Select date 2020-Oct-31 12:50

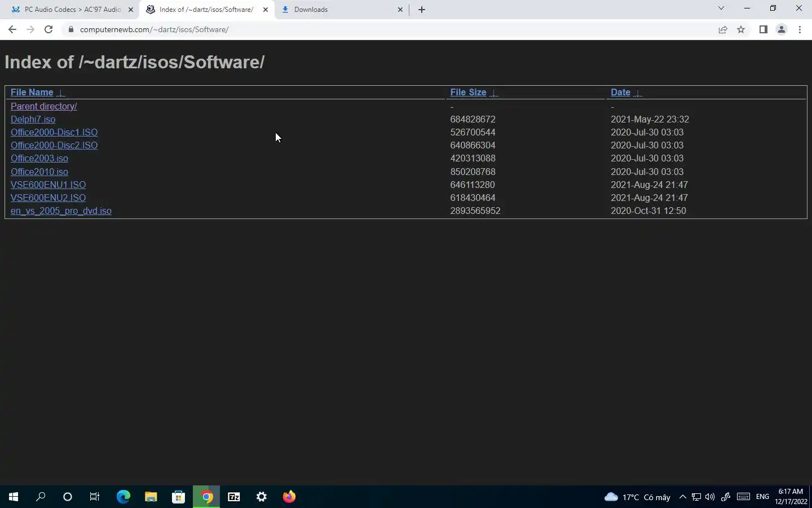[648, 211]
